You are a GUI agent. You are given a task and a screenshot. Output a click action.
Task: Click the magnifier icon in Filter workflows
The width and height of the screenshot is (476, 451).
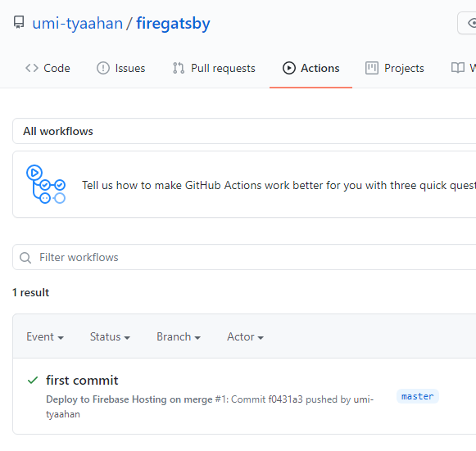pyautogui.click(x=25, y=258)
